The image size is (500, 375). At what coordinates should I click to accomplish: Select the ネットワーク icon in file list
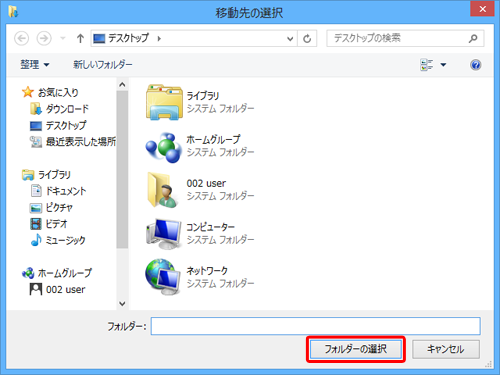163,277
